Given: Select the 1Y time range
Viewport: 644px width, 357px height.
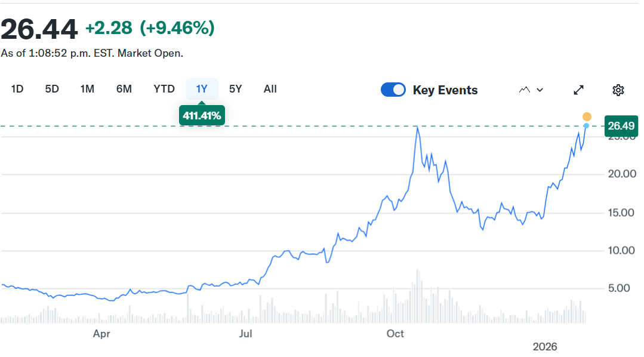Looking at the screenshot, I should [x=202, y=89].
